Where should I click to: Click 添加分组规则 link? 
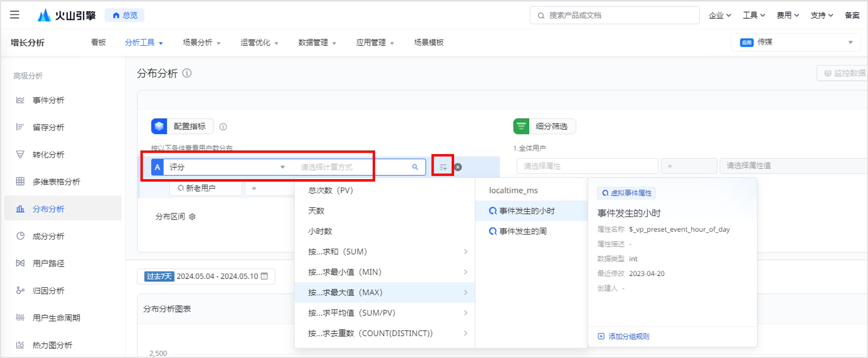[624, 336]
